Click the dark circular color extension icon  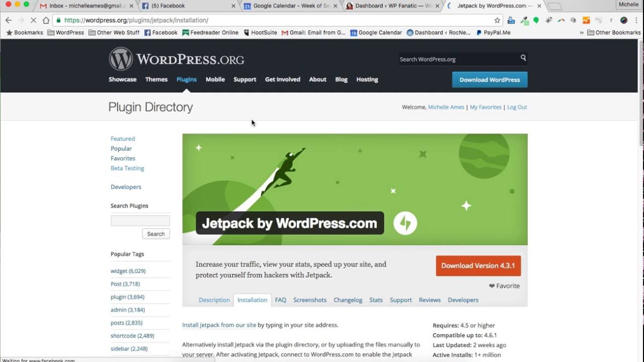pos(624,20)
